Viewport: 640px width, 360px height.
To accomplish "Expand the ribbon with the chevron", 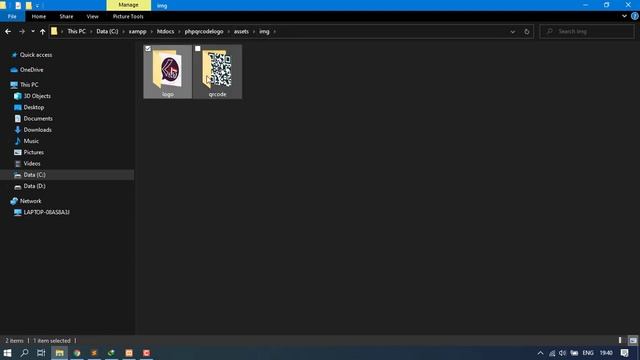I will pos(624,16).
